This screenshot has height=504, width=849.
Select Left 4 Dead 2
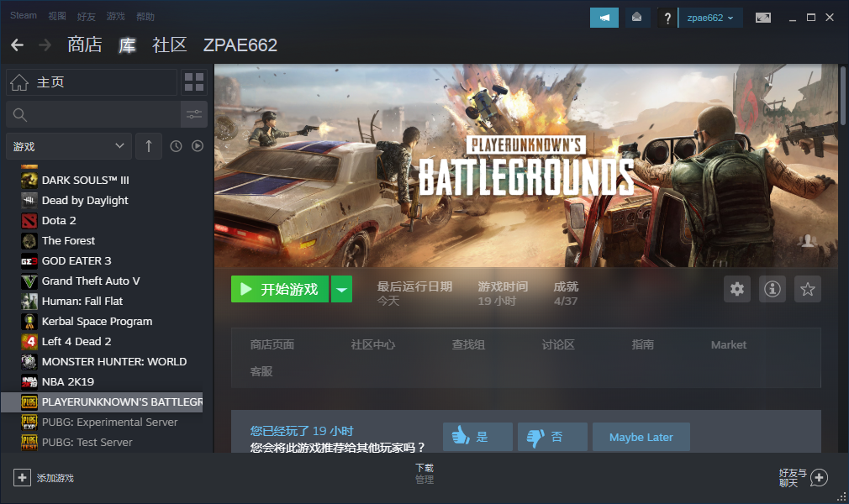pyautogui.click(x=102, y=342)
